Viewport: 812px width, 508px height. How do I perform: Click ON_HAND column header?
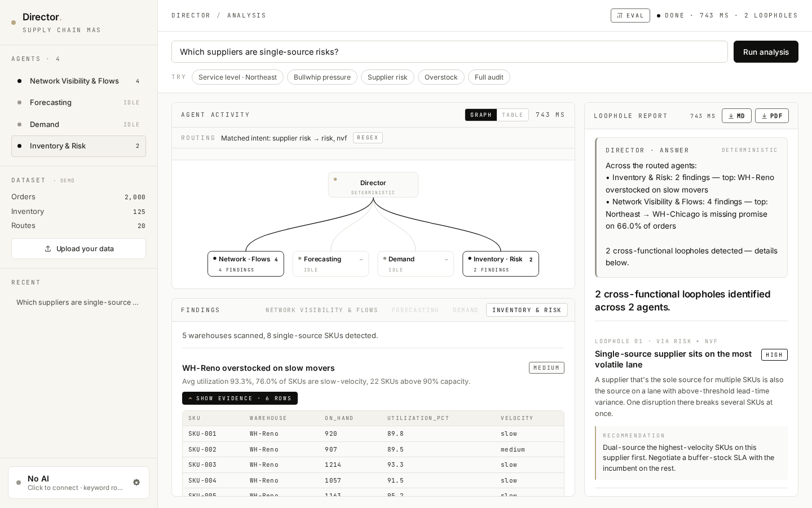pos(339,418)
